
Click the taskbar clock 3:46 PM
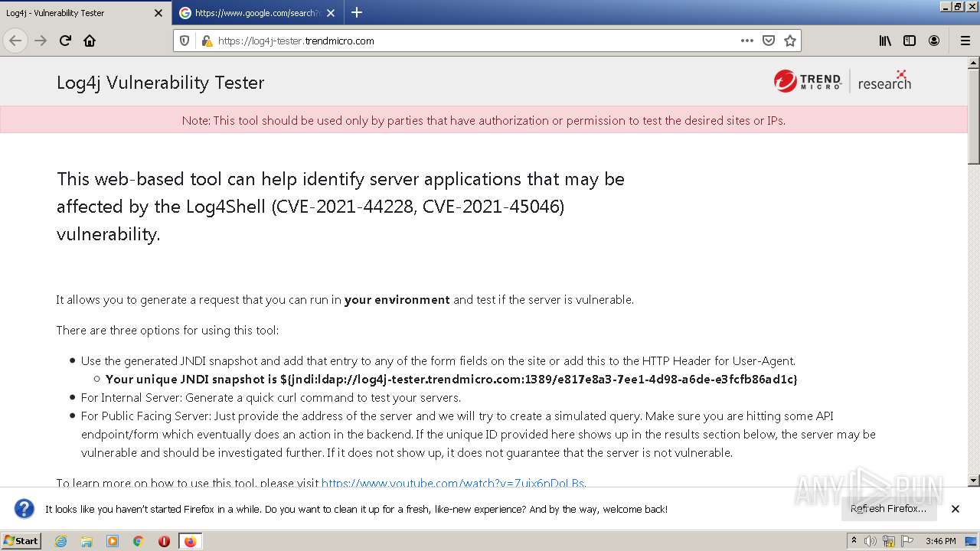pos(940,541)
